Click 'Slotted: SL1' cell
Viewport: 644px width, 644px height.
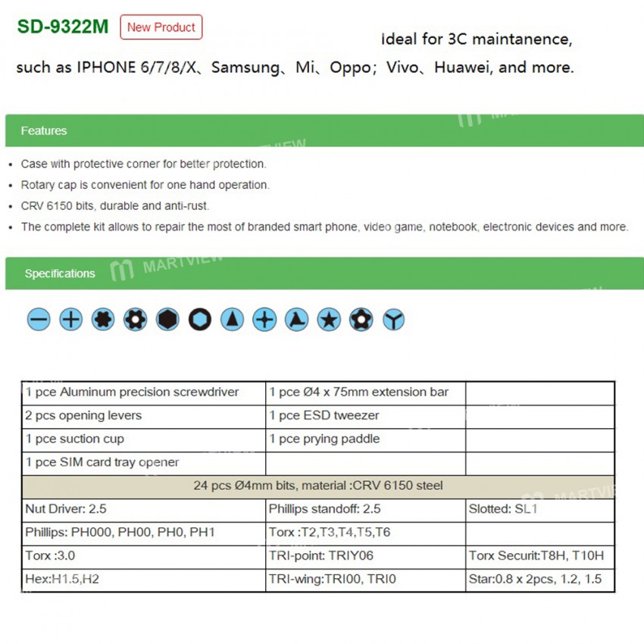point(540,509)
